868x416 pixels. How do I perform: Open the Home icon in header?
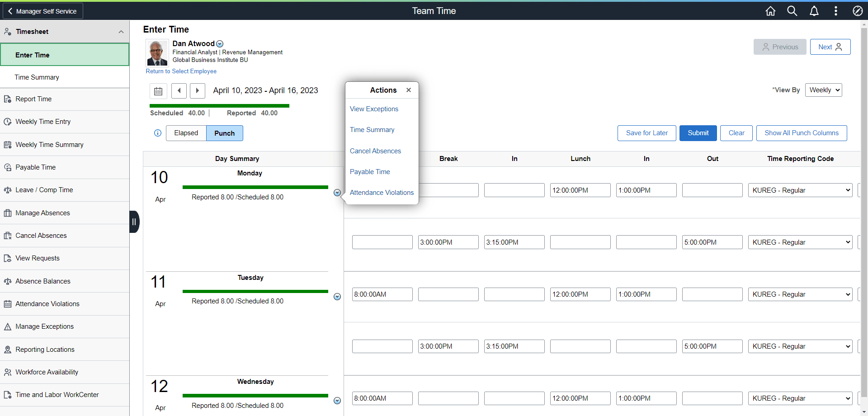pos(770,11)
